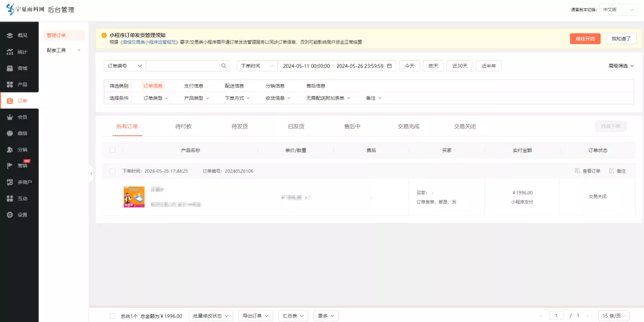Click the 订单 orders icon in sidebar
The image size is (644, 322).
pos(10,101)
